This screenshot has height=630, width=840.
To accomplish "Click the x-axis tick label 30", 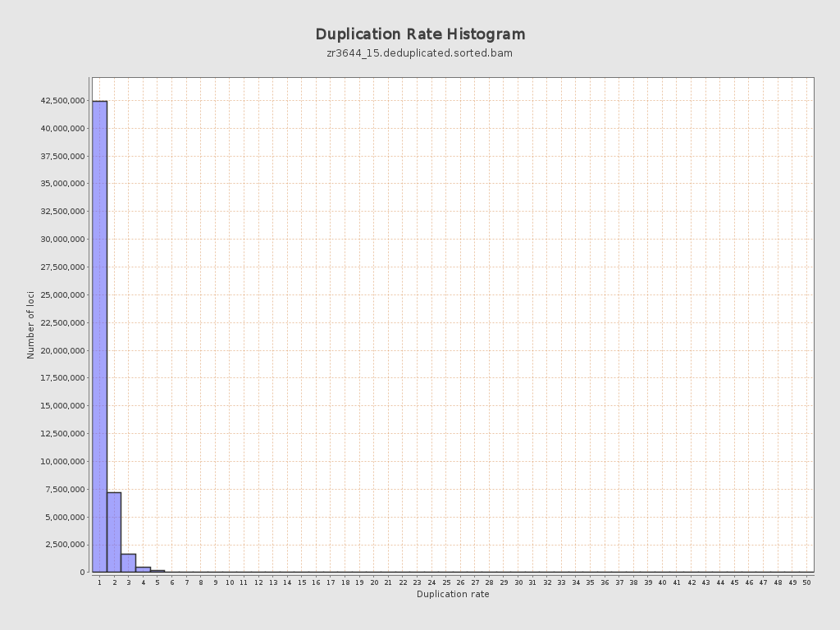I will pos(518,582).
